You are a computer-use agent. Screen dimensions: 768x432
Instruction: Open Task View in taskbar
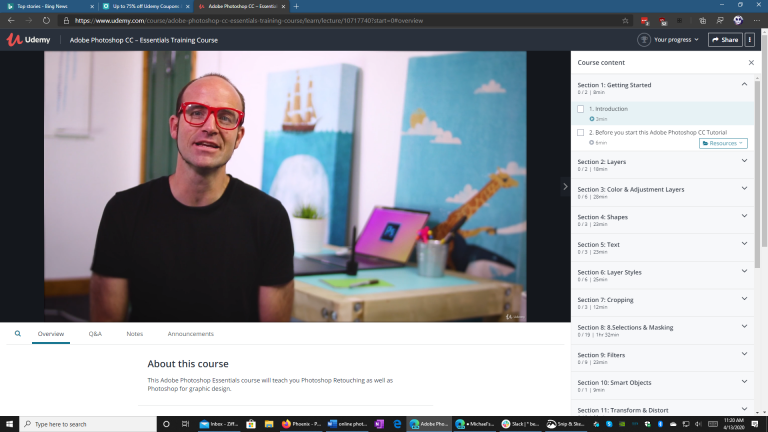[x=185, y=424]
